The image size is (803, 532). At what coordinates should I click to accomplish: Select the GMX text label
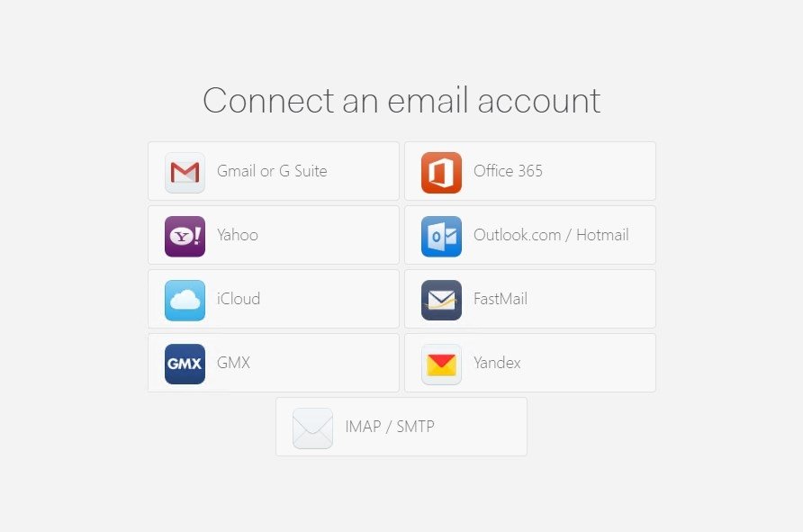[233, 363]
